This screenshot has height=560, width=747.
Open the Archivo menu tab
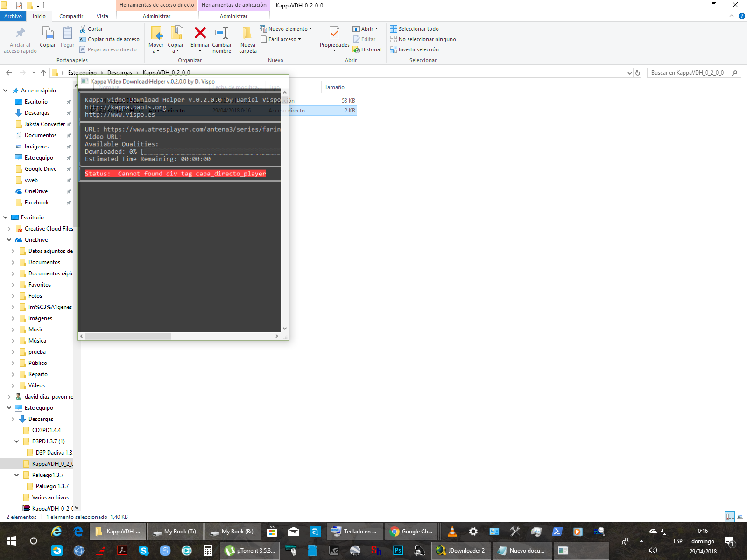point(13,16)
